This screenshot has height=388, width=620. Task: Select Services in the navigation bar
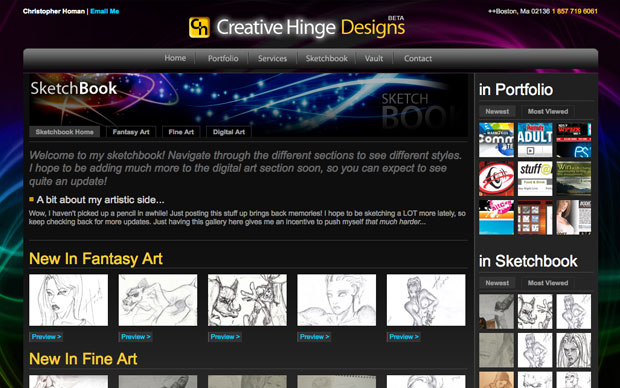point(272,59)
